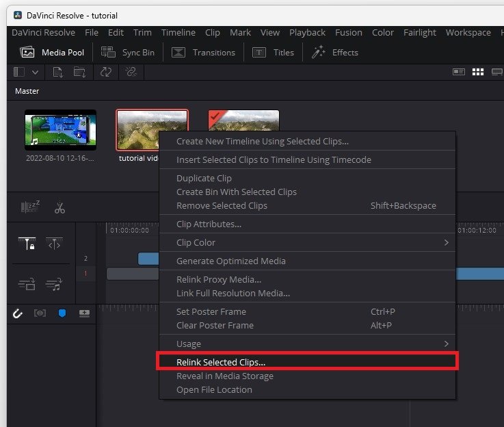Click the add track icon

point(84,313)
